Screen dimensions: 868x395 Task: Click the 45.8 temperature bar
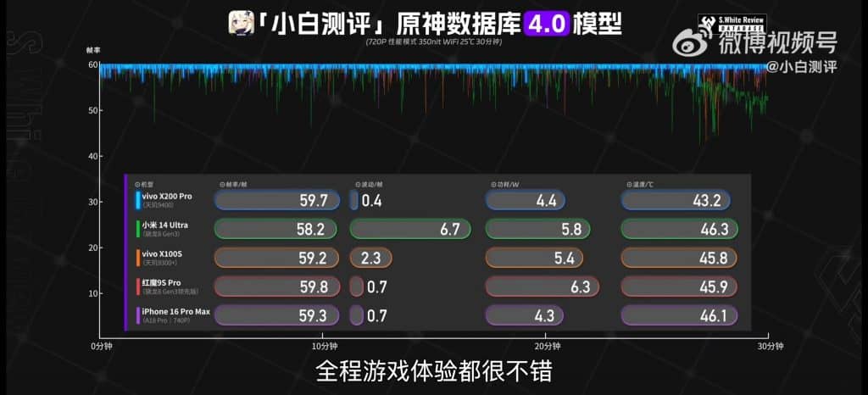click(679, 258)
